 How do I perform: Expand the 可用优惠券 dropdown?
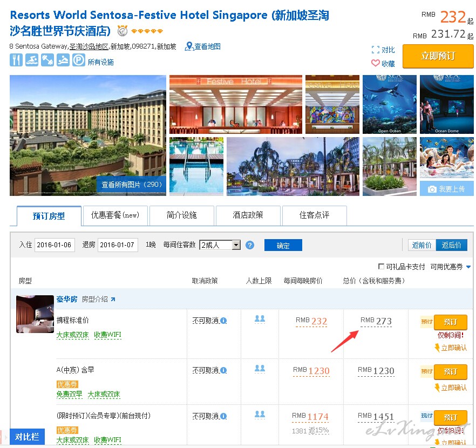click(x=451, y=267)
